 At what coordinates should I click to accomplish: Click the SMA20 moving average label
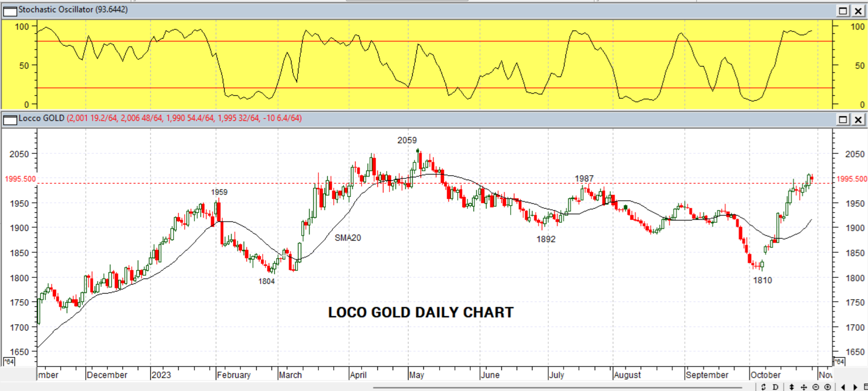tap(348, 238)
